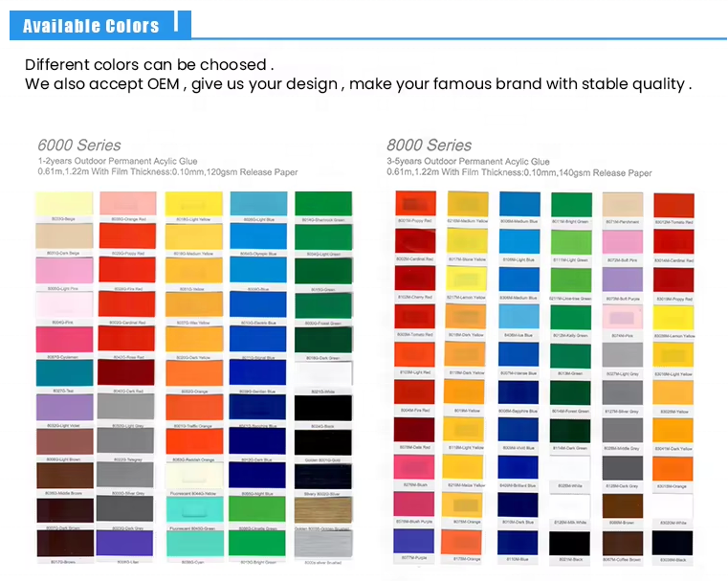Choose the 8056G-Cyan swatch
The width and height of the screenshot is (728, 582).
194,543
